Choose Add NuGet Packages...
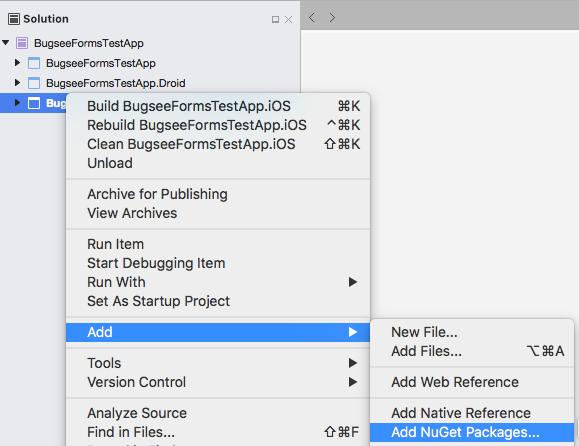Screen dimensions: 579x446 pos(472,432)
